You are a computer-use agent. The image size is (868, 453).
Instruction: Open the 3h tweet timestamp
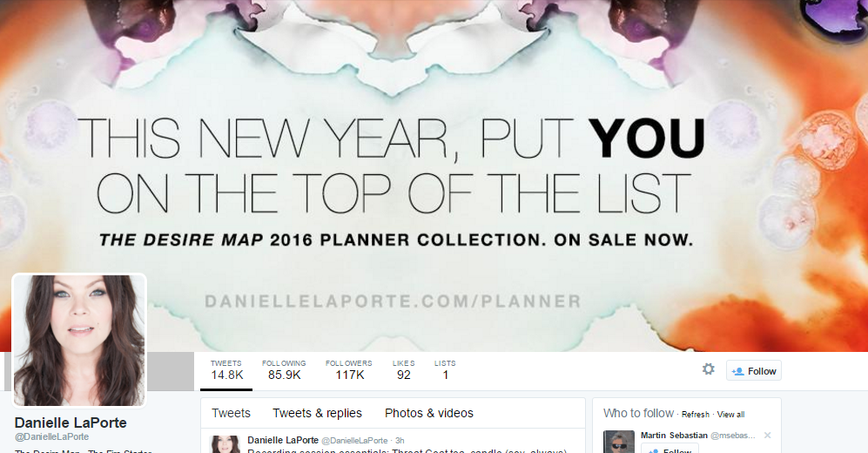(x=400, y=440)
